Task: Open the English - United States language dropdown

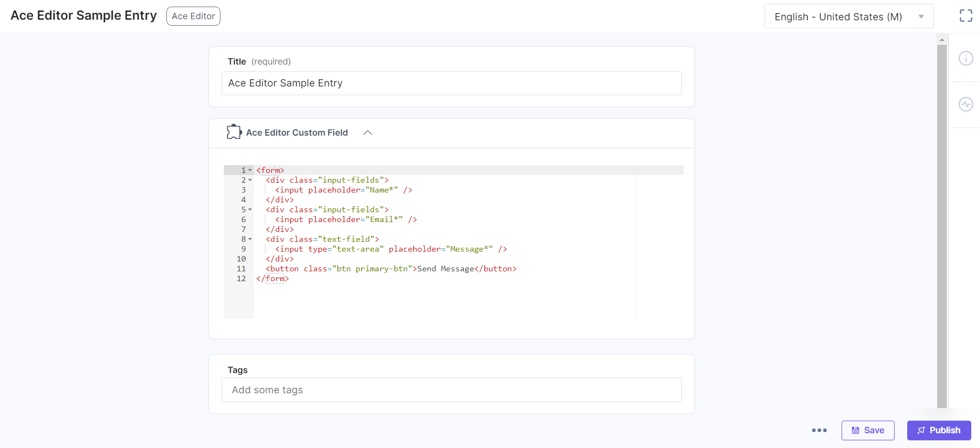Action: tap(848, 17)
